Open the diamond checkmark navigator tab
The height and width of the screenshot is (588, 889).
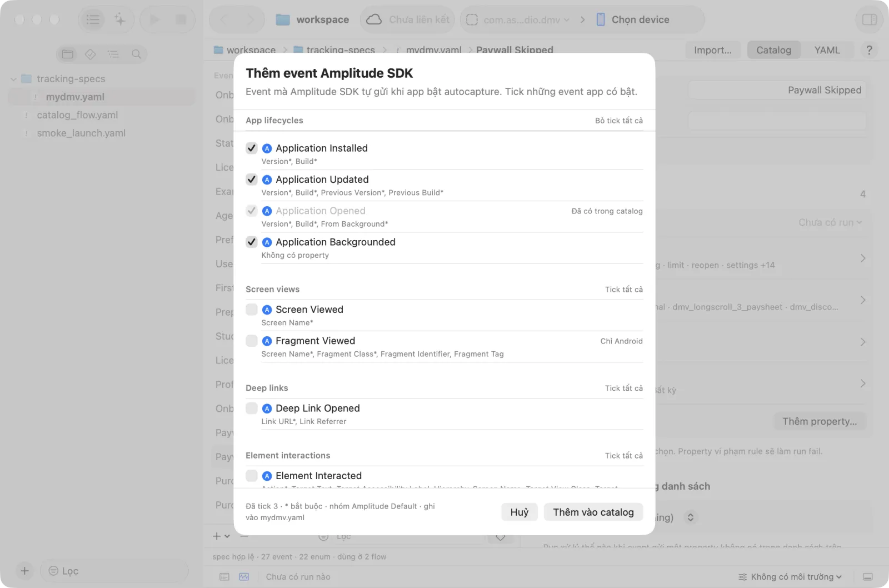point(91,54)
